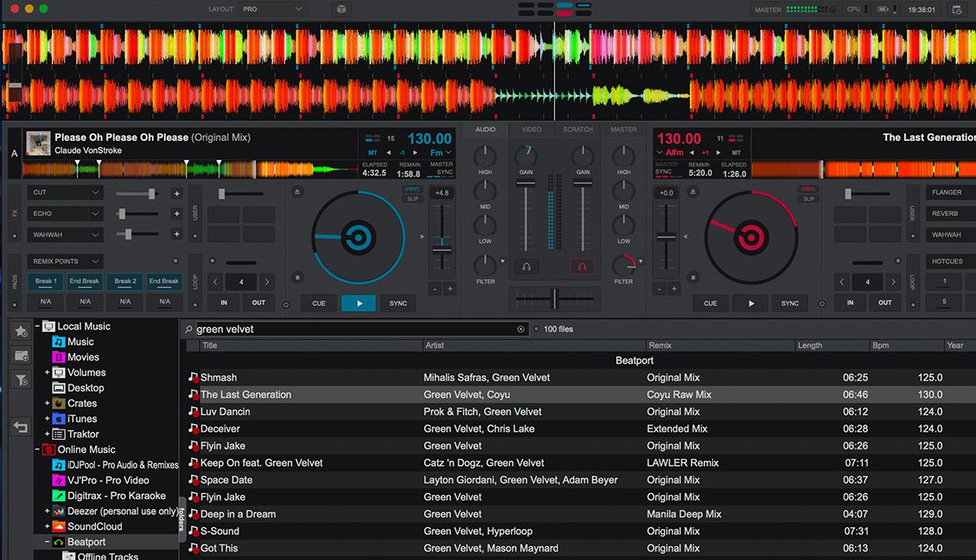
Task: Toggle VINYL mode on the right deck
Action: coord(808,189)
